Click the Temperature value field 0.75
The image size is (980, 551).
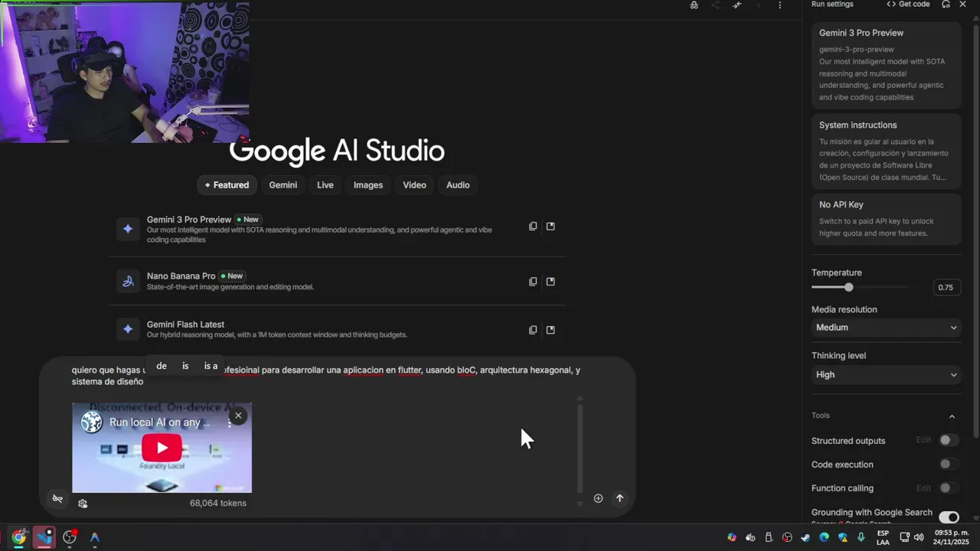[946, 288]
